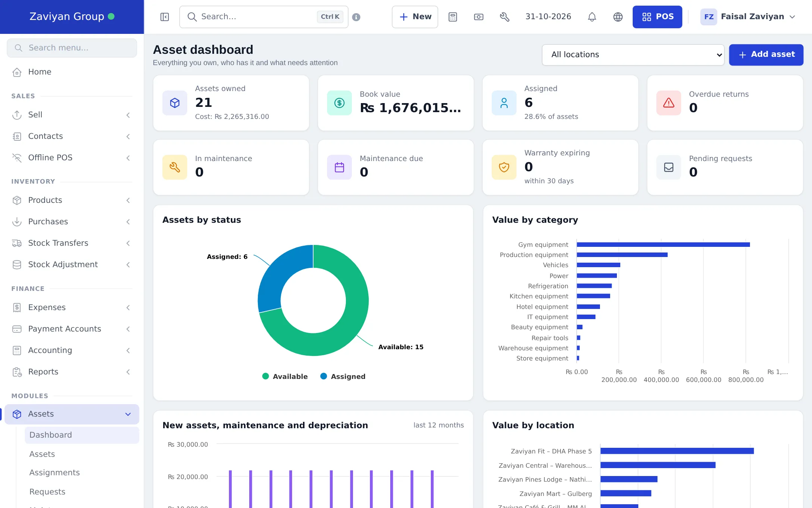Click the Overdue returns warning icon
This screenshot has height=508, width=812.
pyautogui.click(x=669, y=103)
